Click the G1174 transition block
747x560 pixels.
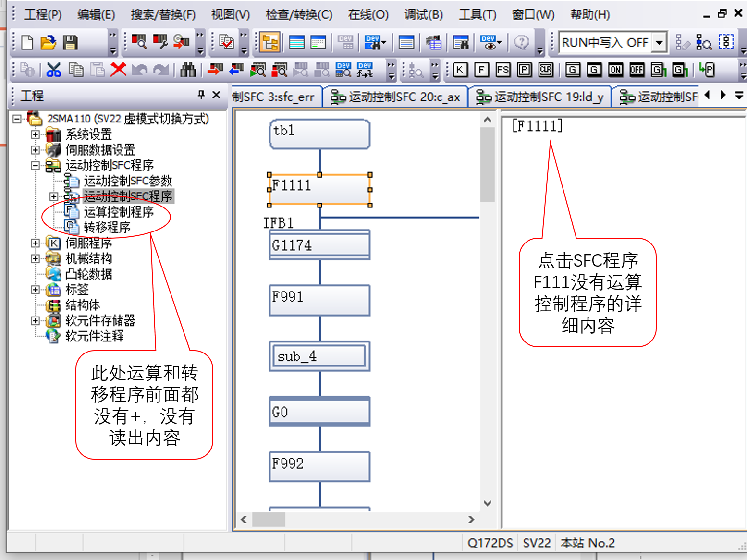pos(319,245)
